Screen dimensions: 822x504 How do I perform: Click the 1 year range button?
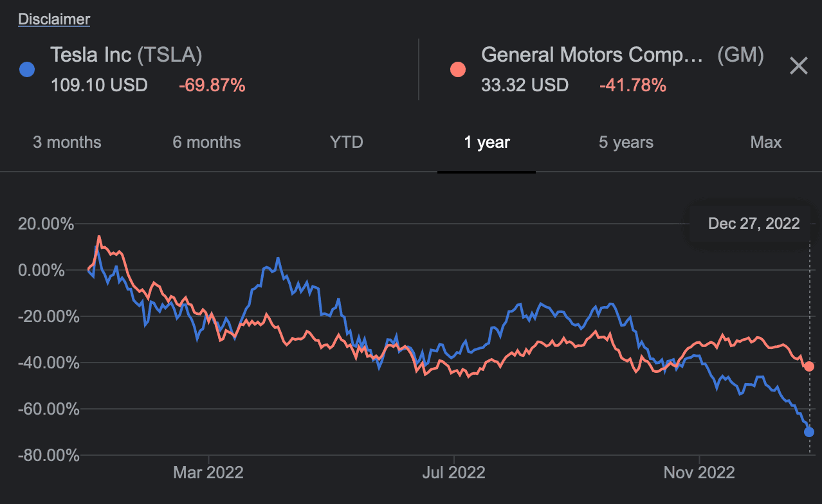pyautogui.click(x=486, y=142)
